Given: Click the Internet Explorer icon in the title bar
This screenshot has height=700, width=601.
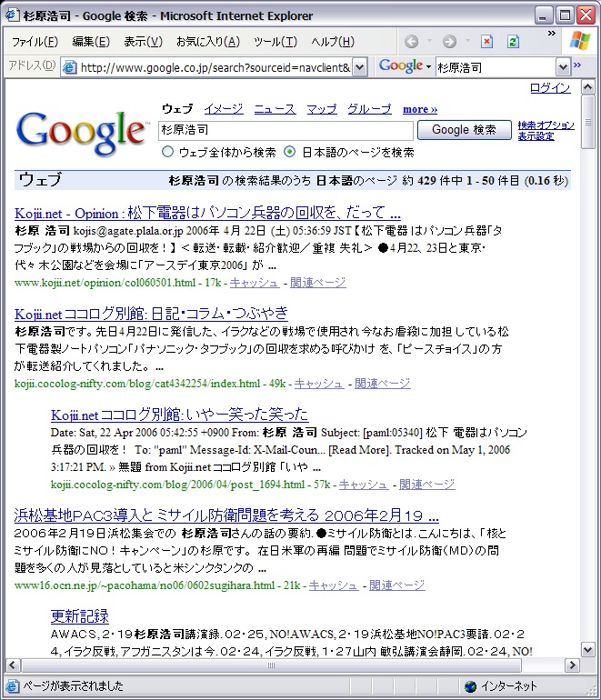Looking at the screenshot, I should coord(12,15).
